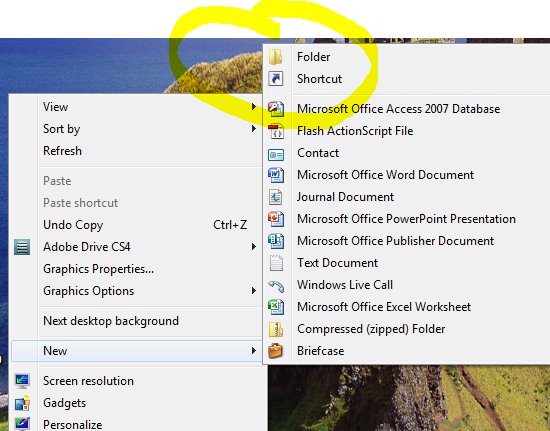Click the PowerPoint Presentation icon
Viewport: 550px width, 431px height.
coord(276,219)
